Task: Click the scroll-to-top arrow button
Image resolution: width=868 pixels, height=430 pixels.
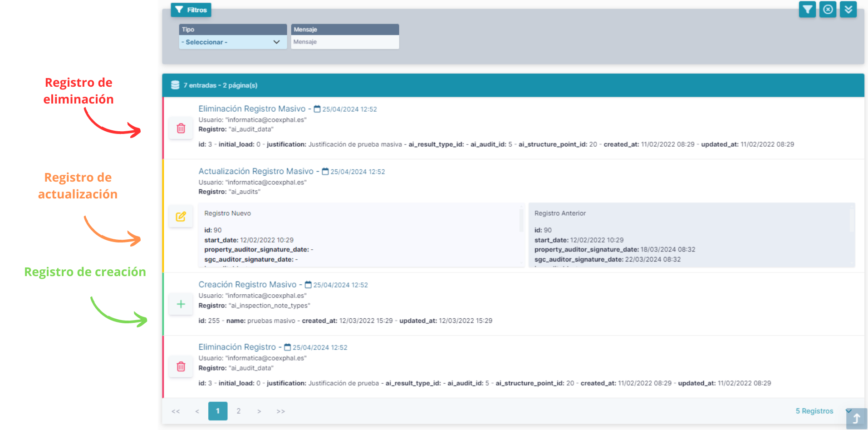Action: 856,418
